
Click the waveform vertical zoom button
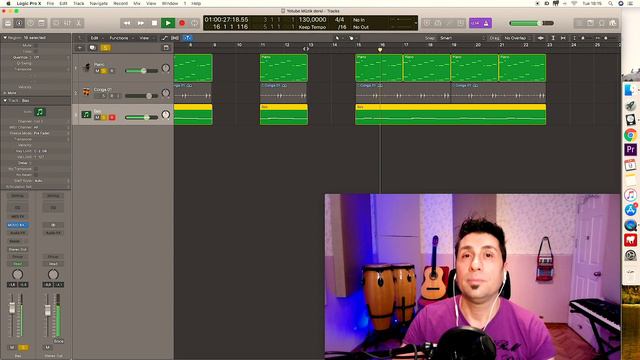click(541, 38)
